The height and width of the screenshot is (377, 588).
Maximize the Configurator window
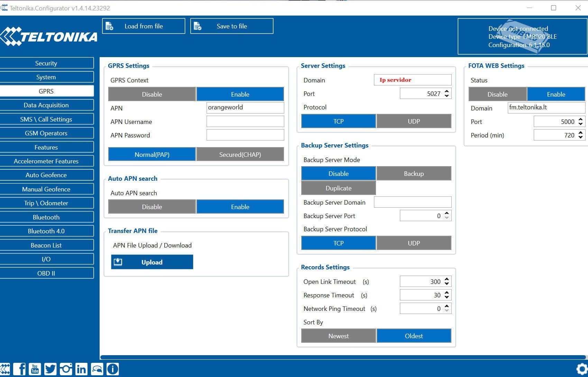[x=553, y=8]
